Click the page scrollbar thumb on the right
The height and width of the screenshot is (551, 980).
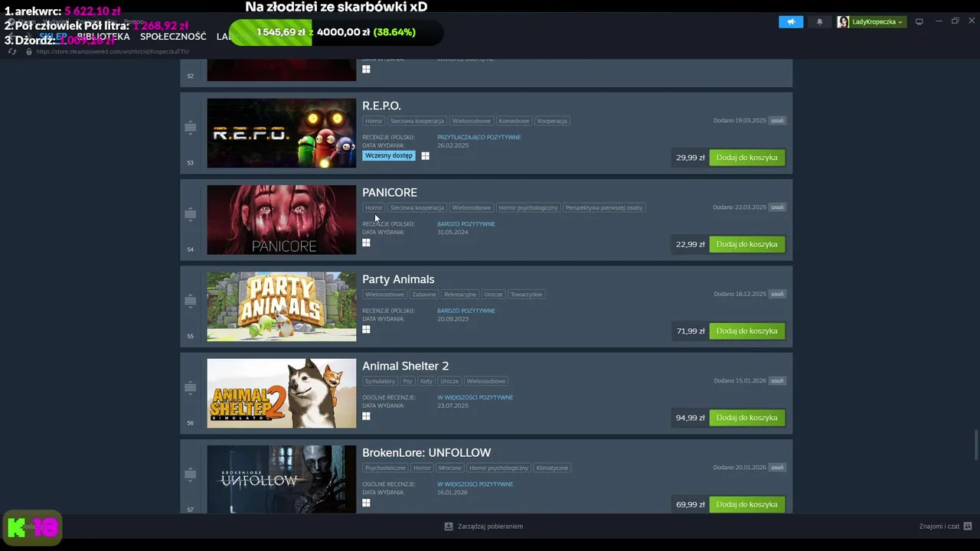(x=975, y=445)
